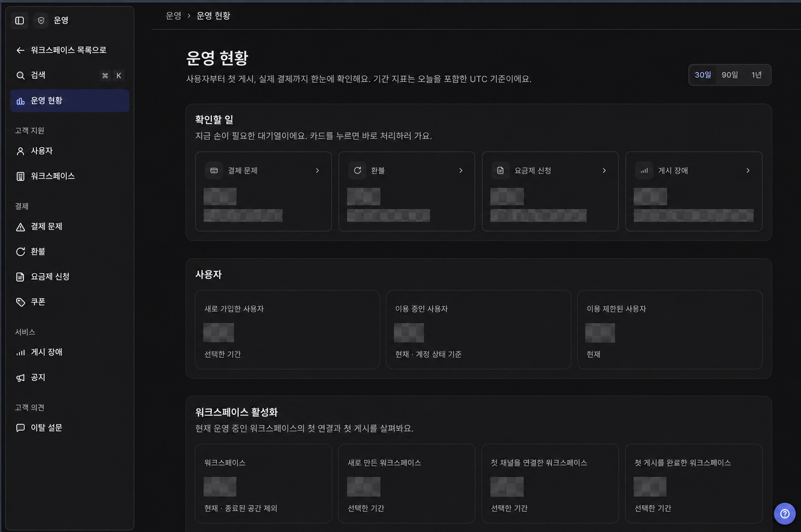Click the signal icon on 게시 장애 card
The width and height of the screenshot is (801, 532).
(x=644, y=170)
